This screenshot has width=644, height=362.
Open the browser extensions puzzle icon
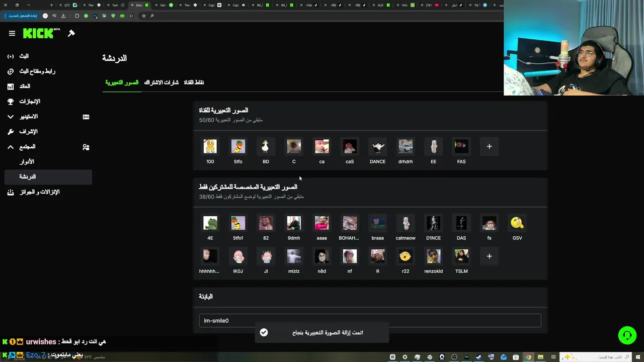click(77, 16)
